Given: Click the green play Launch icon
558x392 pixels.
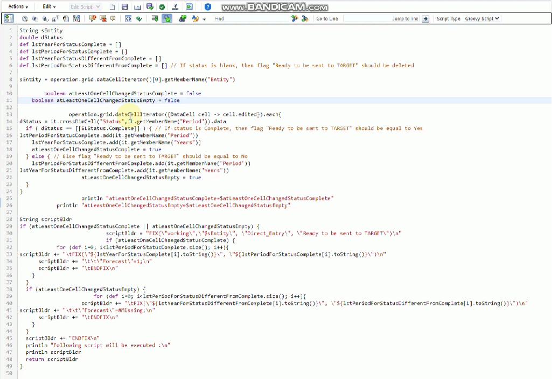Looking at the screenshot, I should click(190, 7).
